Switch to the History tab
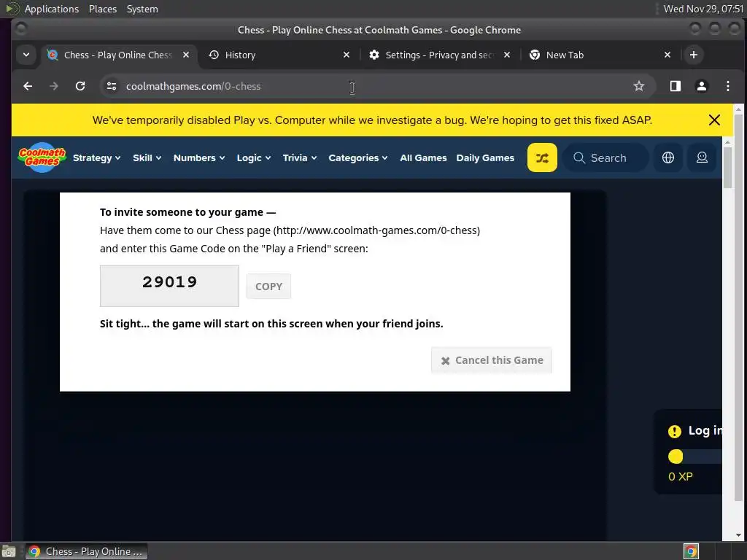 279,55
